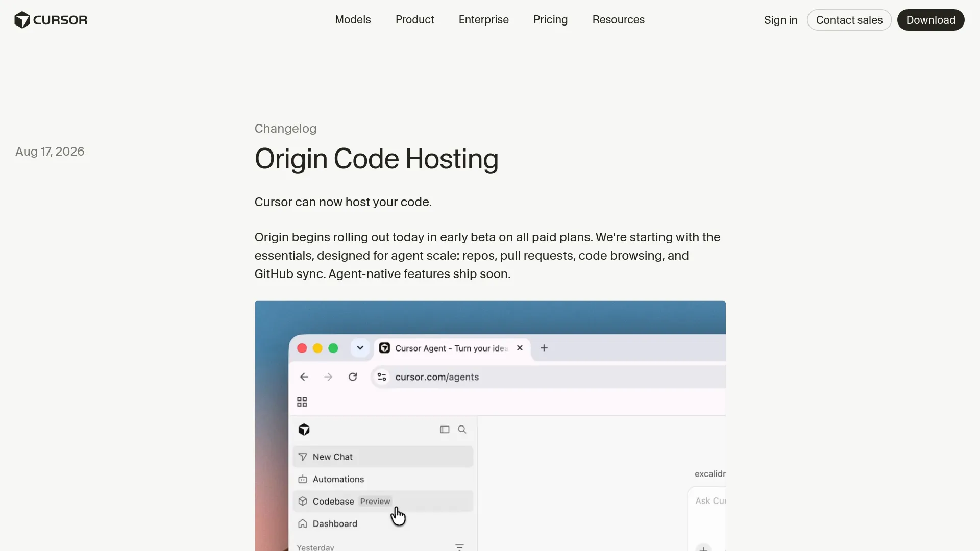Click the Preview badge next to Codebase
The height and width of the screenshot is (551, 980).
[x=375, y=502]
